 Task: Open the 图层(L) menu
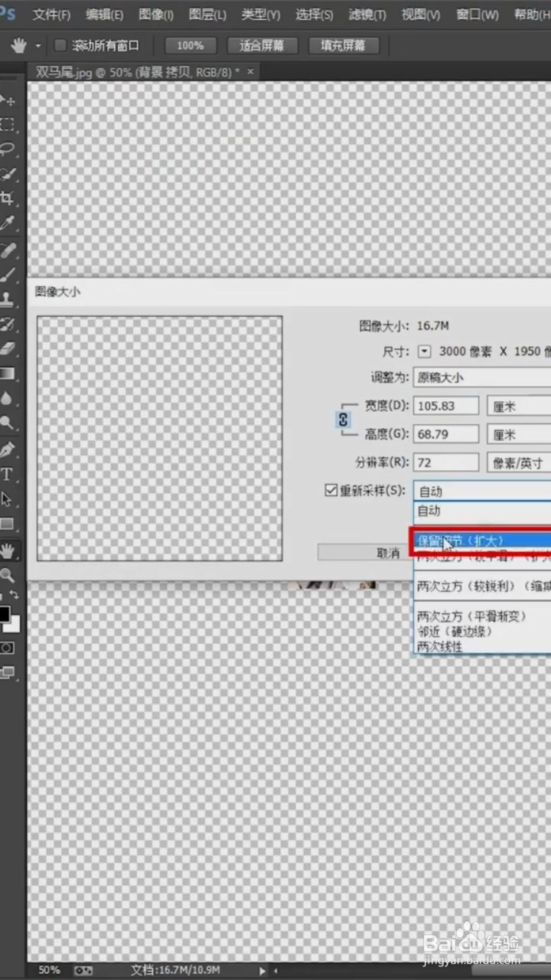[207, 15]
